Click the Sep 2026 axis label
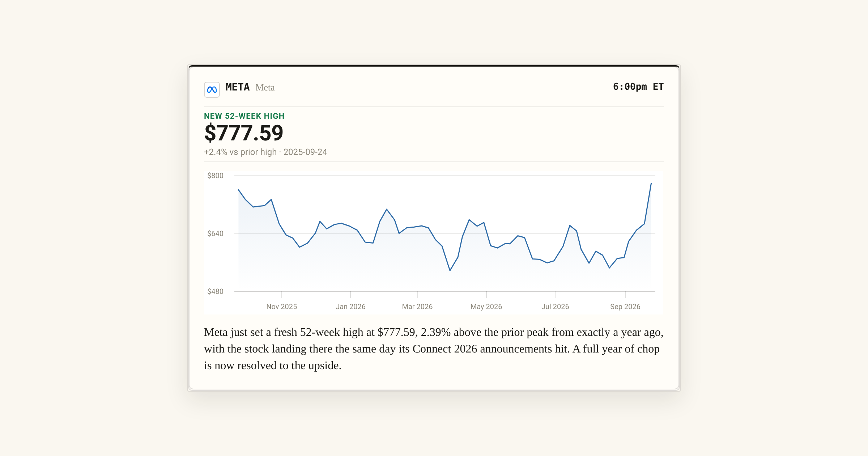 click(x=625, y=307)
